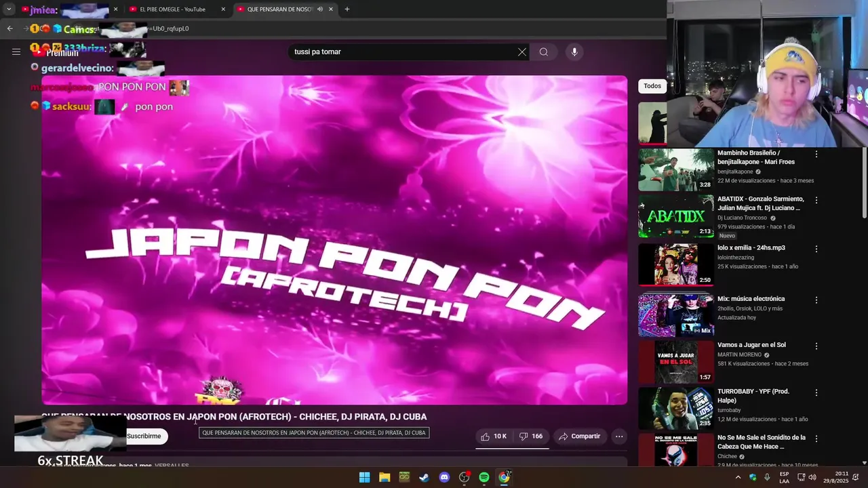Screen dimensions: 868x488
Task: Open Spotify from the taskbar
Action: pyautogui.click(x=484, y=478)
